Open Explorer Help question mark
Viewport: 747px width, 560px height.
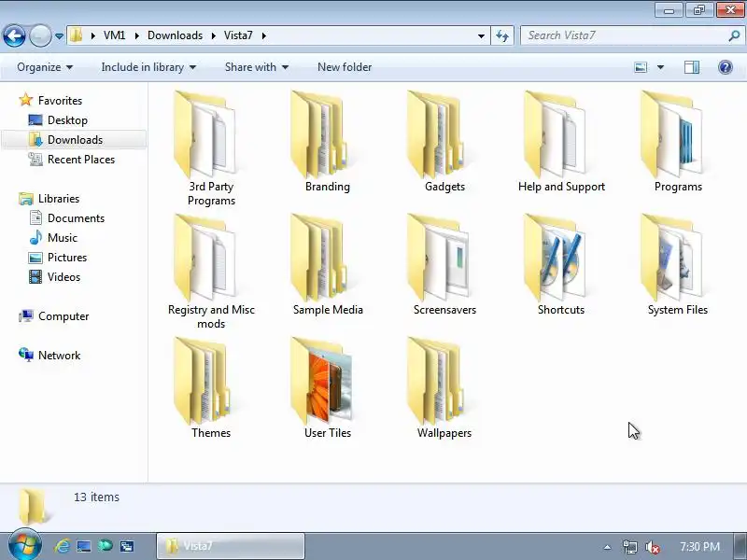[726, 67]
